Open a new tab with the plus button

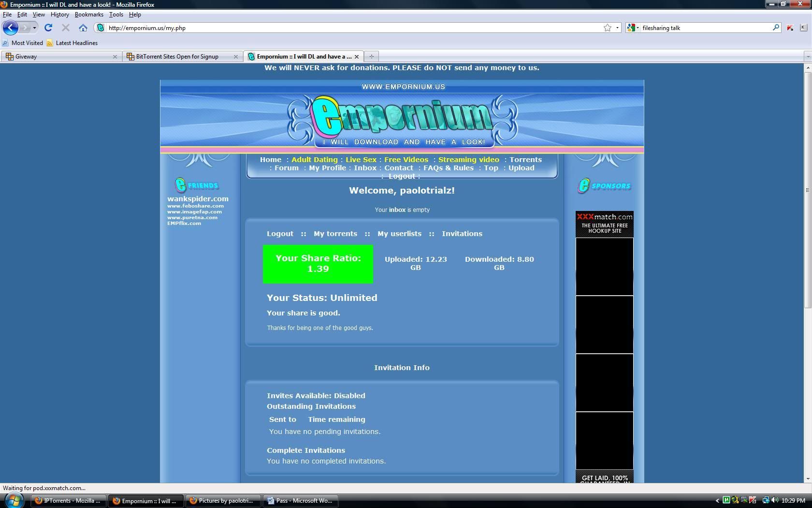pos(371,56)
